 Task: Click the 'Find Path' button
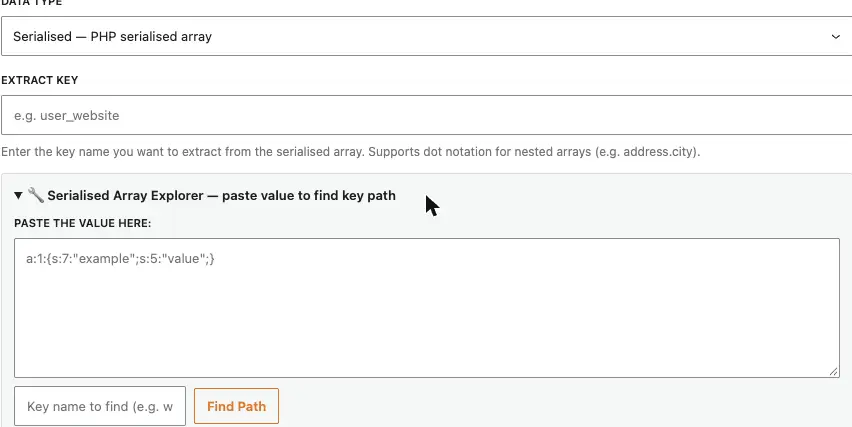[236, 406]
